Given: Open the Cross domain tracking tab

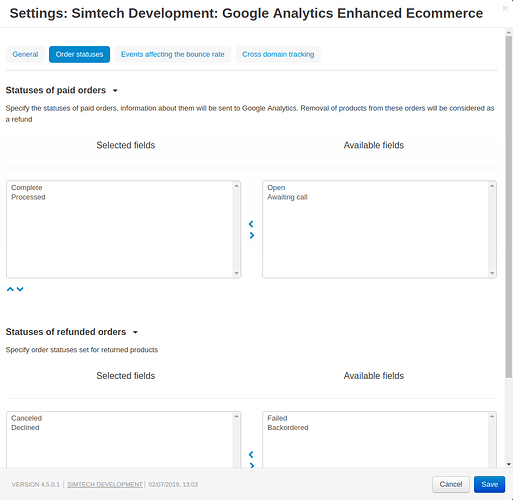Looking at the screenshot, I should coord(278,54).
